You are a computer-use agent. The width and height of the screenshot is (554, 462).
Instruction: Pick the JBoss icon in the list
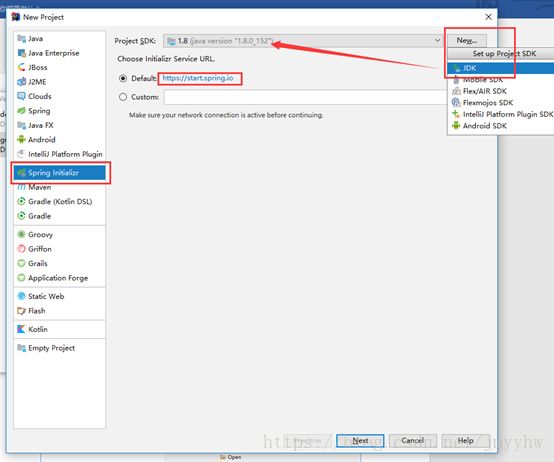pyautogui.click(x=22, y=67)
